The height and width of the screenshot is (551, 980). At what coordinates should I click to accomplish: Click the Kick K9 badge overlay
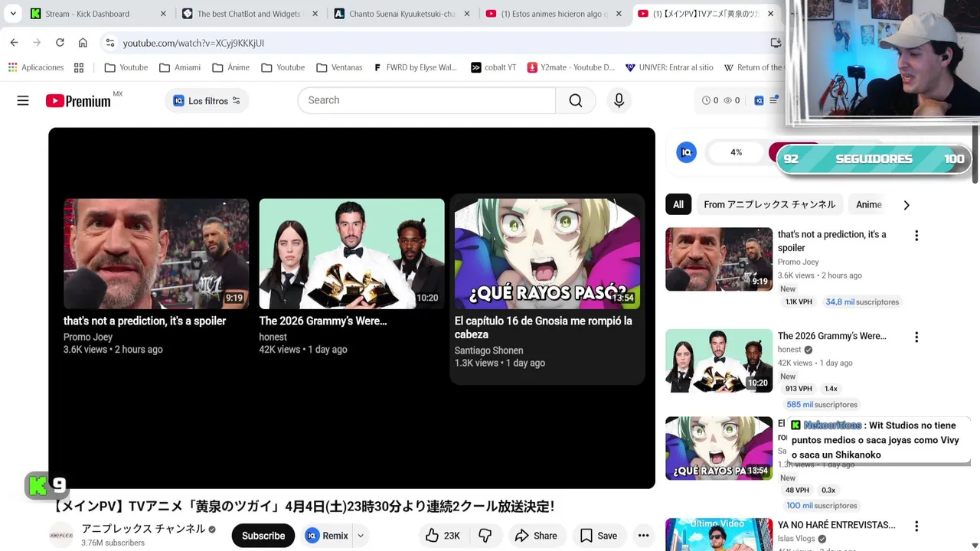click(x=47, y=485)
